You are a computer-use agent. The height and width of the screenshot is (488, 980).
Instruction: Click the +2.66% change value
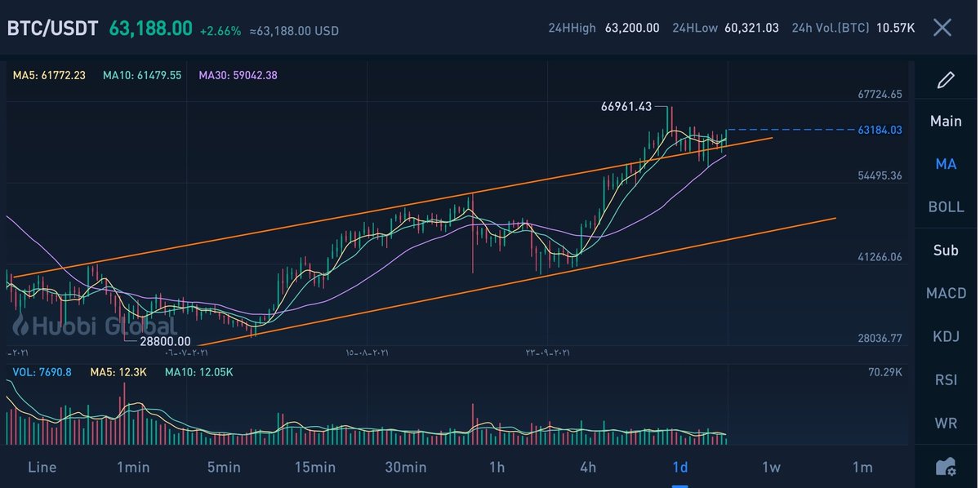[220, 31]
